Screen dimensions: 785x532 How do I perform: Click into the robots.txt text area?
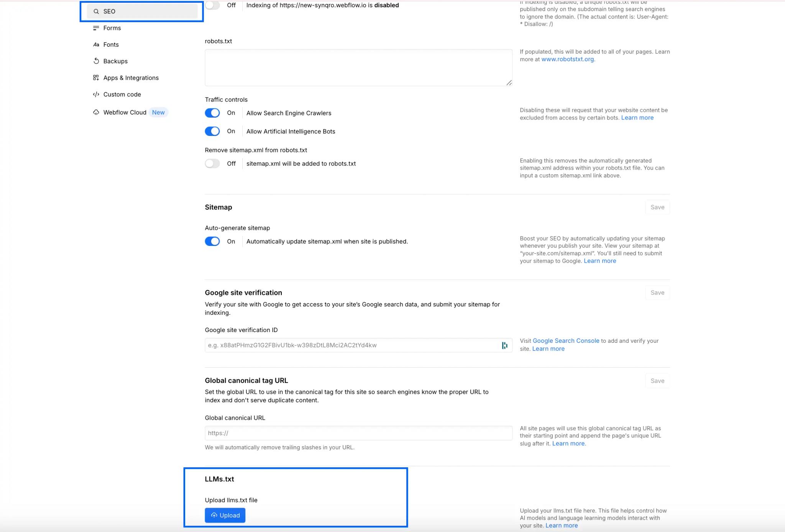tap(358, 67)
